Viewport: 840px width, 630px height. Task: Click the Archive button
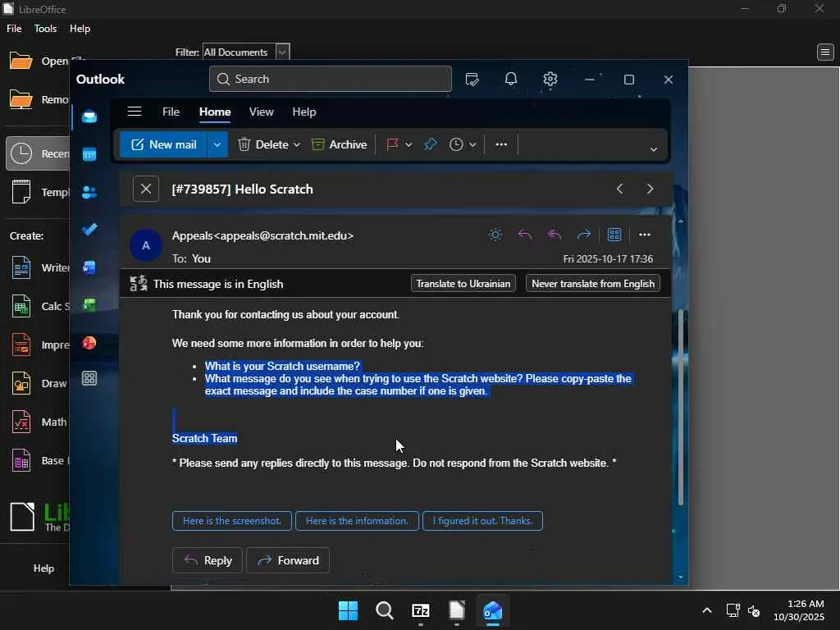pyautogui.click(x=339, y=144)
